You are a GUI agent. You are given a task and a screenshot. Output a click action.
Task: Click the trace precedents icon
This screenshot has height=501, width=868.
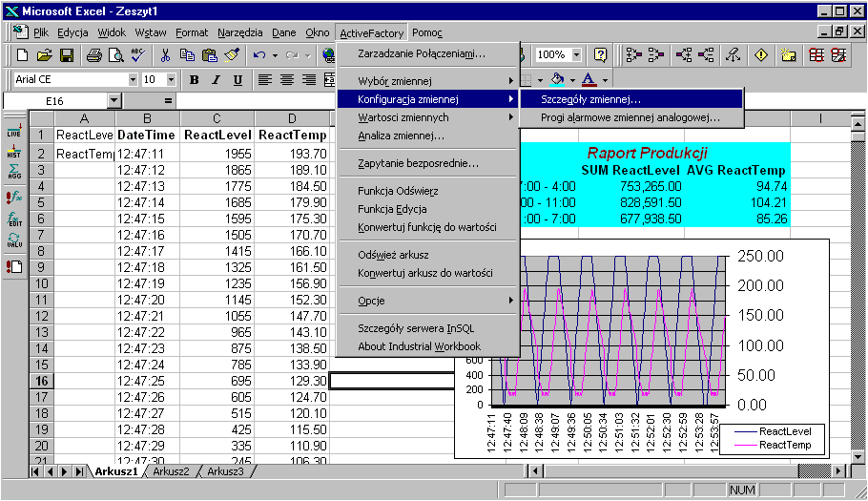tap(634, 54)
